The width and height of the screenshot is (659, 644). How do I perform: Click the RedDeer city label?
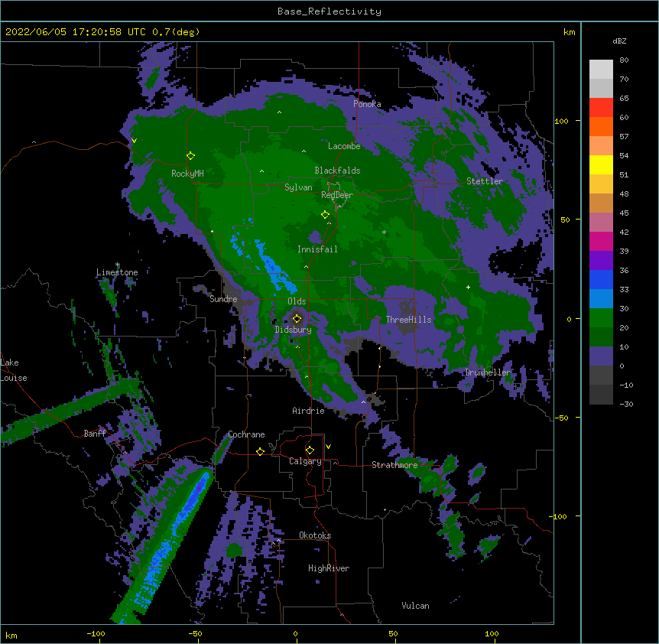tap(337, 195)
